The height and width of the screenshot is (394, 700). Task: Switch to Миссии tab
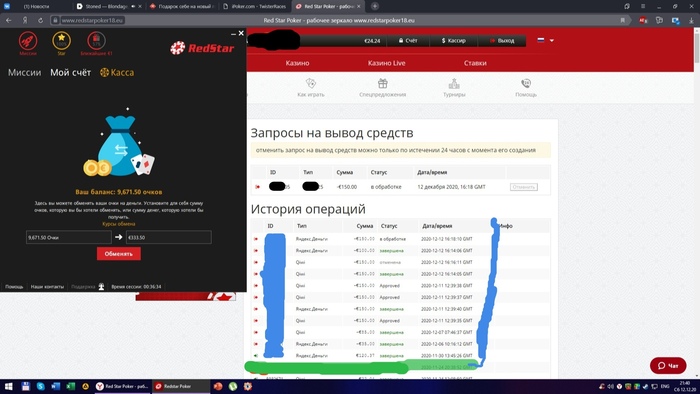(25, 72)
